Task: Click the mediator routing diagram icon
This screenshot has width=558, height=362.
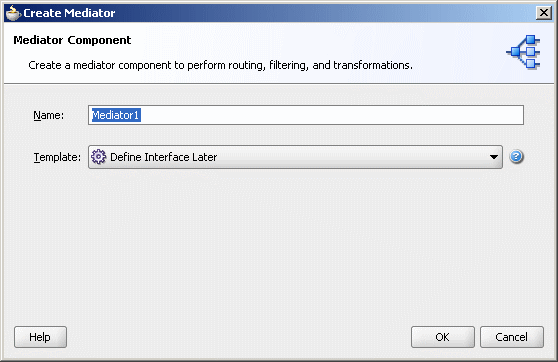Action: pos(523,52)
